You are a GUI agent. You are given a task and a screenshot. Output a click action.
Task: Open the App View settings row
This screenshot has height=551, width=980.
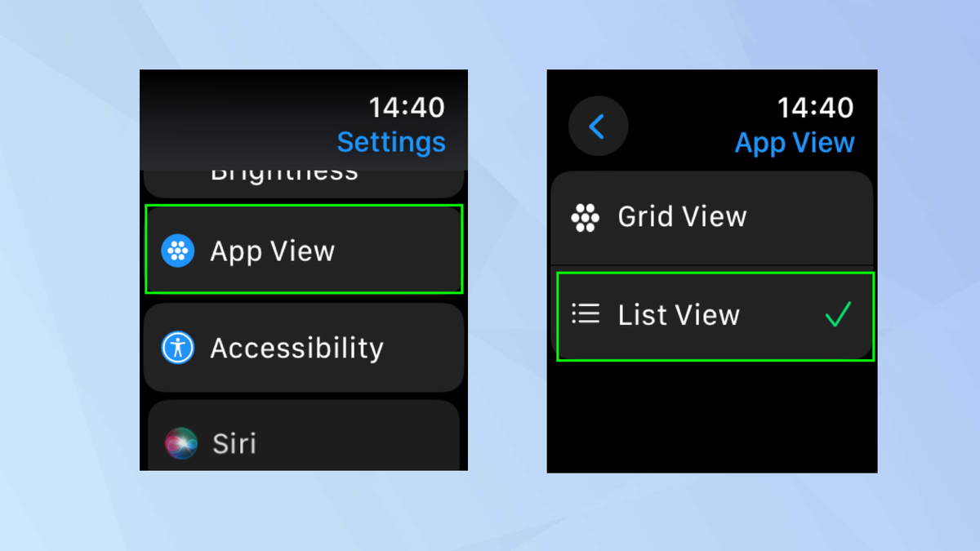(x=303, y=251)
